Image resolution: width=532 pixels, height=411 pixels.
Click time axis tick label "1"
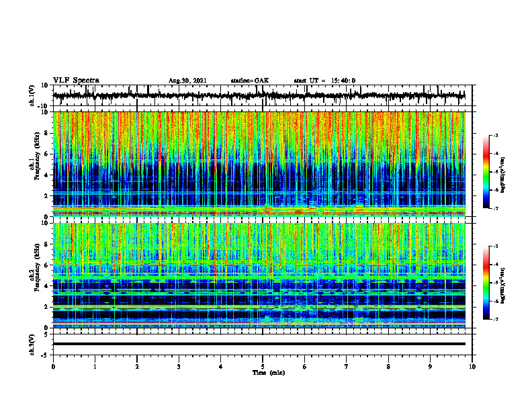click(x=95, y=367)
